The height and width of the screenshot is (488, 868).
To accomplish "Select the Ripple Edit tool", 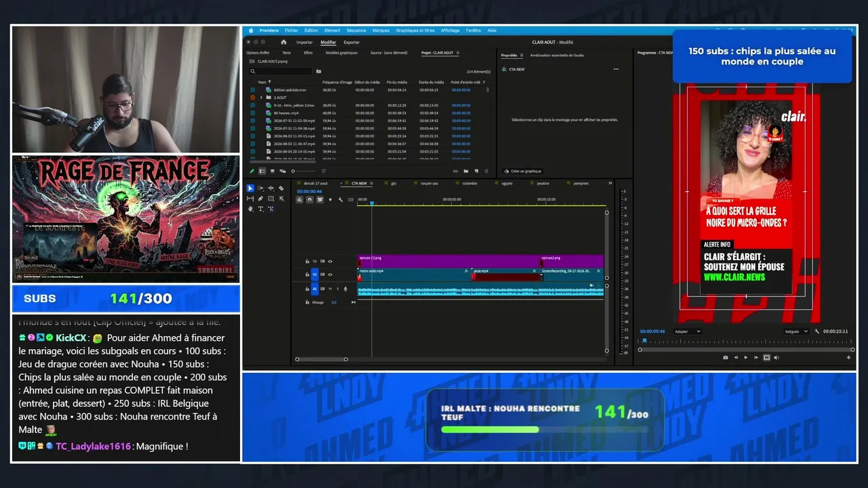I will (271, 188).
